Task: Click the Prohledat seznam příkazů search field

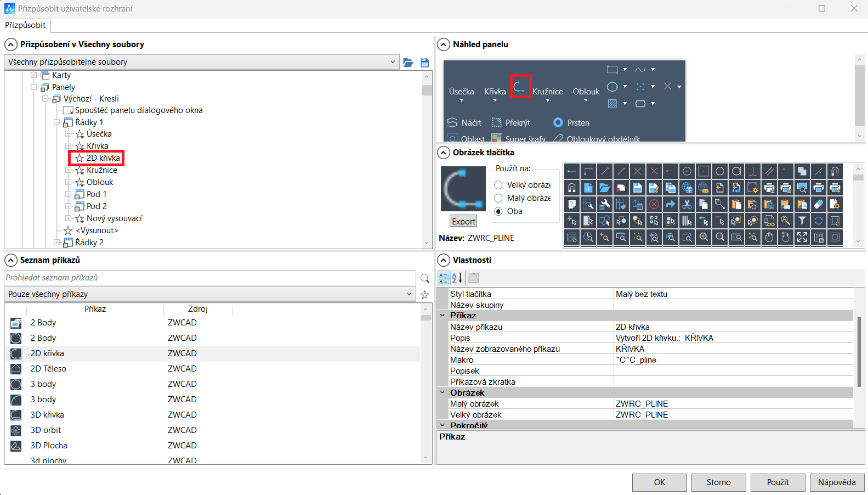Action: [210, 278]
